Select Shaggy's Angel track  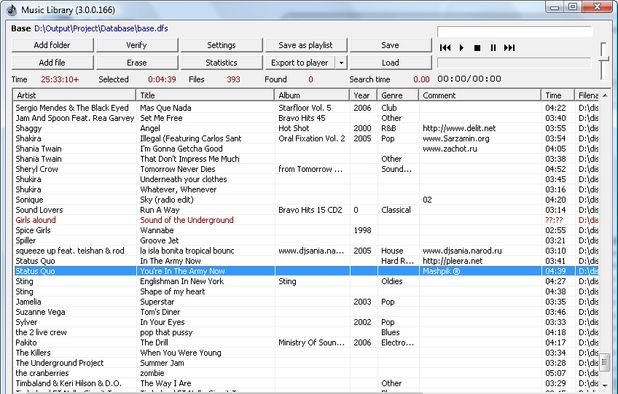click(306, 128)
